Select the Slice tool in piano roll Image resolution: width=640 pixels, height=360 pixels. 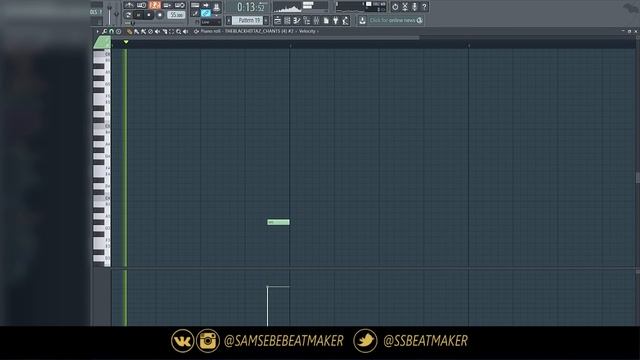(x=164, y=31)
